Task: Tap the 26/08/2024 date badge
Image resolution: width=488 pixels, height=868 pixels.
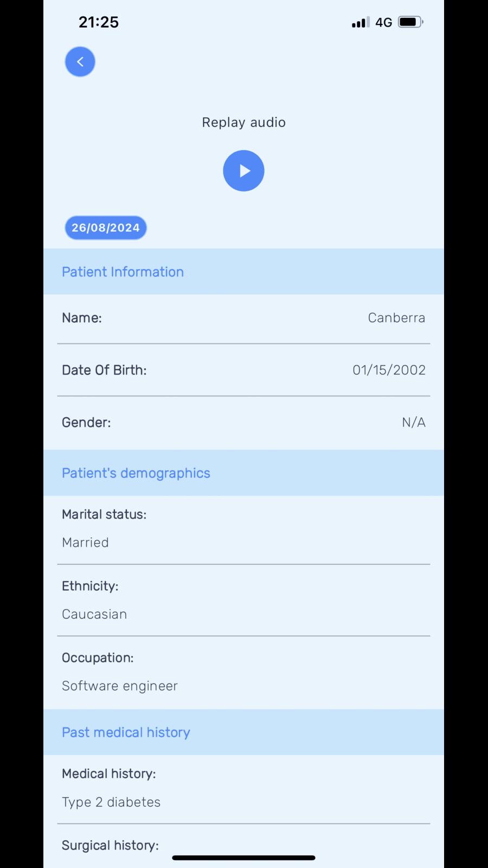Action: pos(106,228)
